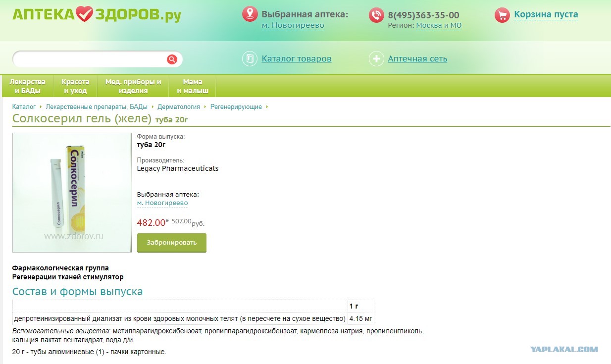Click the location pin icon

pyautogui.click(x=250, y=14)
